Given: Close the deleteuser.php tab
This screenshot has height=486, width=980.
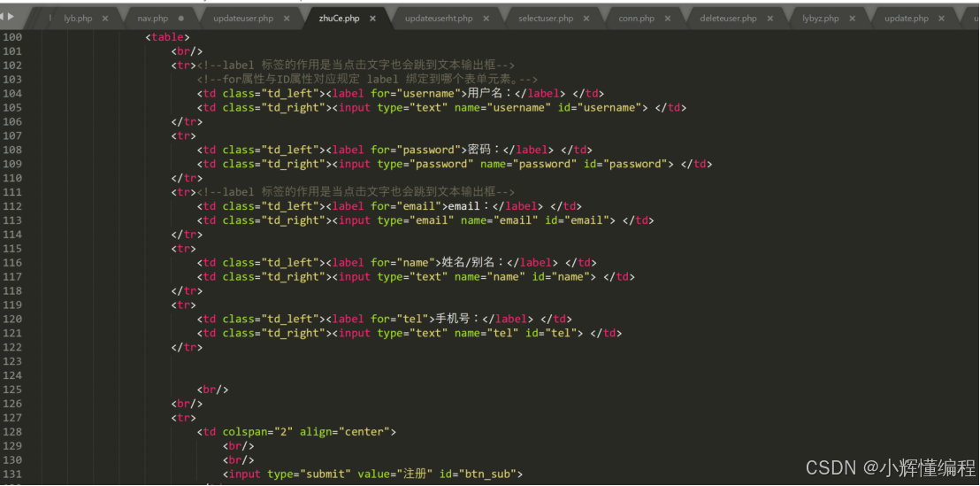Looking at the screenshot, I should [770, 18].
